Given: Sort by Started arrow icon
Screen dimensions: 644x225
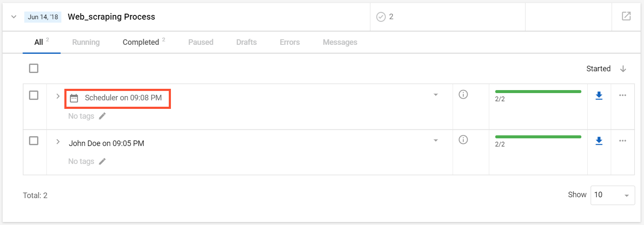Looking at the screenshot, I should click(623, 69).
